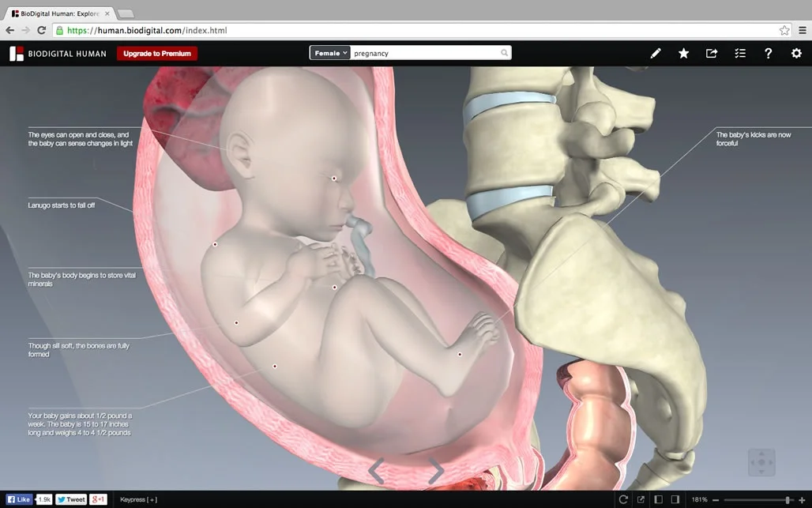
Task: Open the checklist icon in header
Action: [740, 54]
